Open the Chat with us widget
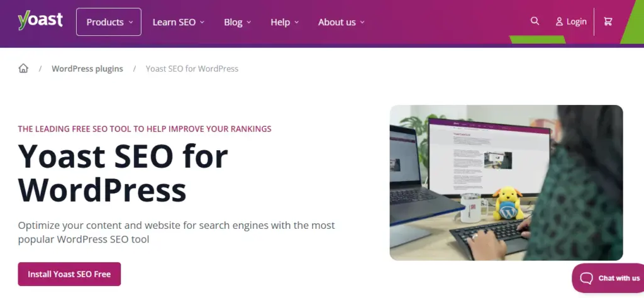The height and width of the screenshot is (298, 644). point(608,279)
